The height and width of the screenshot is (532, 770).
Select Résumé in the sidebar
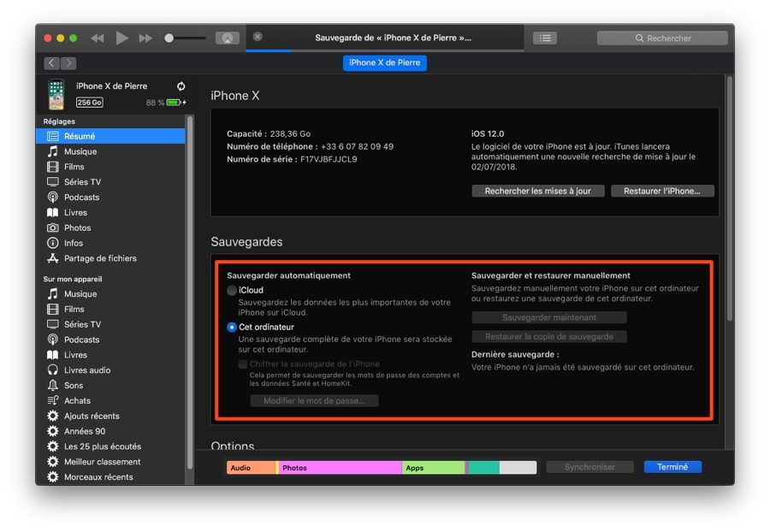click(x=79, y=136)
